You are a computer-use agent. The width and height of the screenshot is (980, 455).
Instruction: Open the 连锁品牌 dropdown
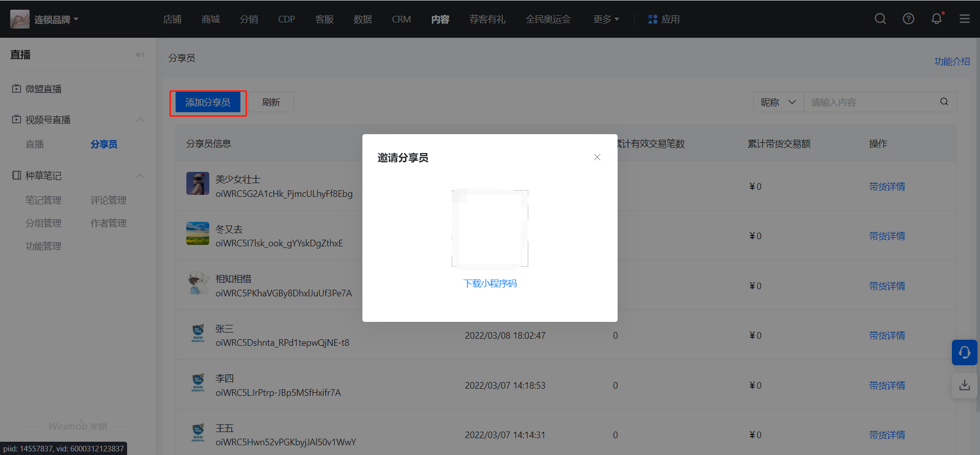coord(56,19)
